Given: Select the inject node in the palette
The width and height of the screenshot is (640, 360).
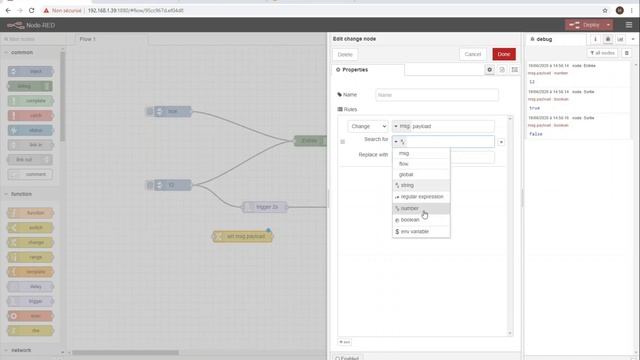Looking at the screenshot, I should (31, 71).
